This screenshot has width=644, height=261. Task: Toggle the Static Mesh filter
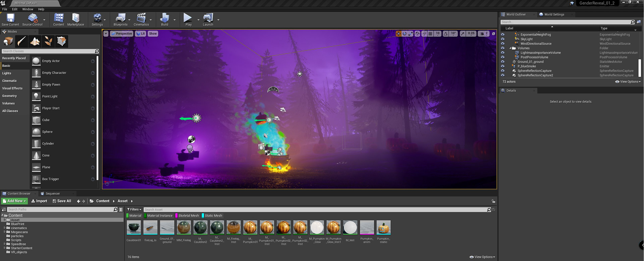213,216
